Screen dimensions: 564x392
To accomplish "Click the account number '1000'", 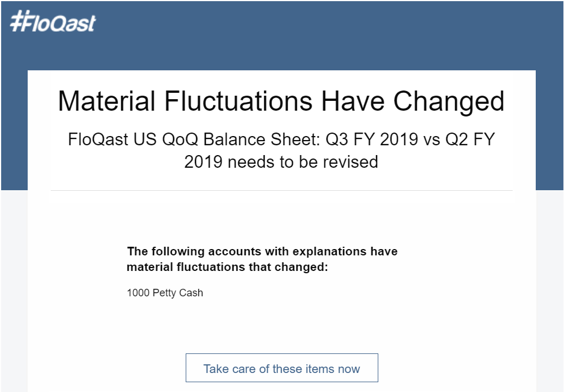I will click(x=138, y=293).
